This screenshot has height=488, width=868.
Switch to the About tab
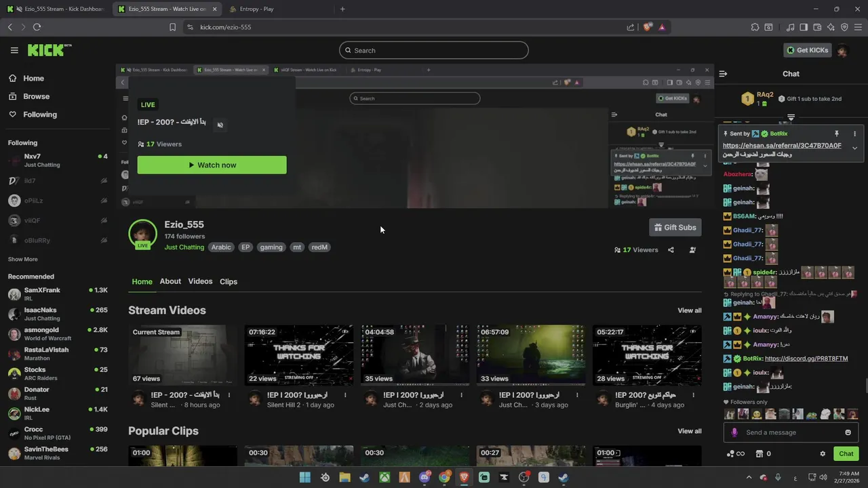pyautogui.click(x=170, y=281)
